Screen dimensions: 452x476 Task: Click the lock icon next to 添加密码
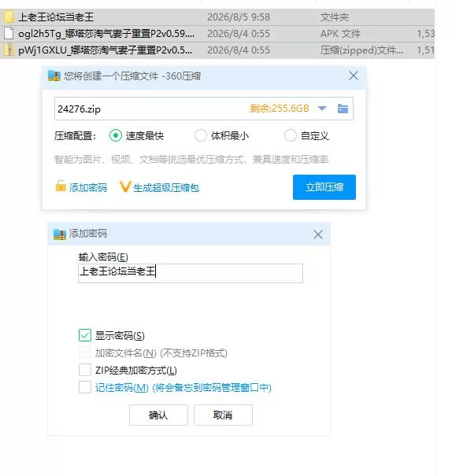point(61,186)
